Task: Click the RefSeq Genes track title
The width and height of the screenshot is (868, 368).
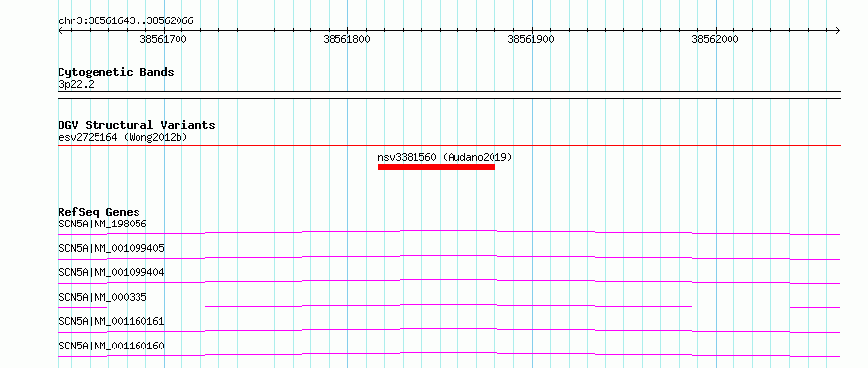Action: coord(99,212)
